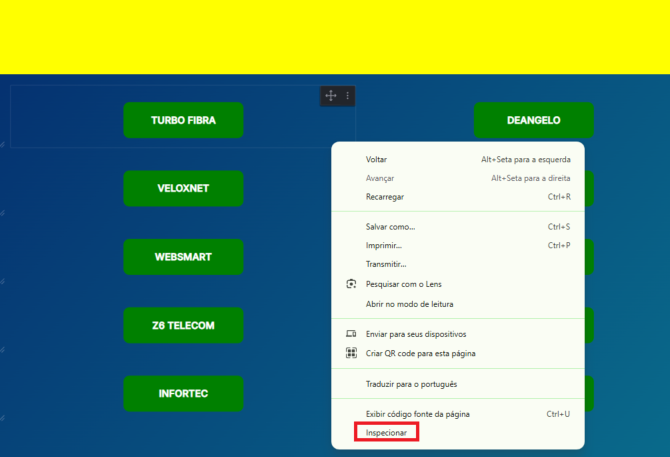This screenshot has height=457, width=670.
Task: Choose Recarregar from the context menu
Action: (x=458, y=197)
